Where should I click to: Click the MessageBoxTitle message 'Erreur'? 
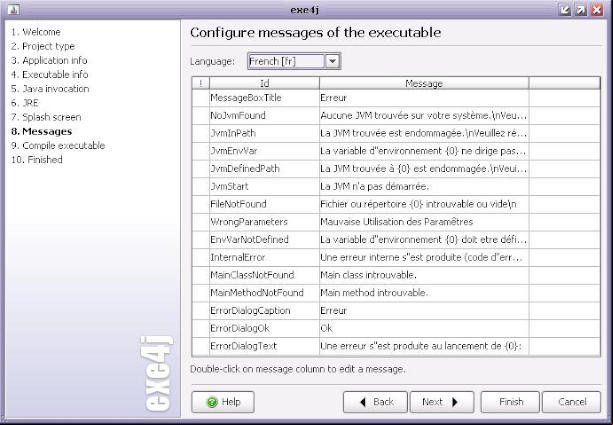(424, 98)
